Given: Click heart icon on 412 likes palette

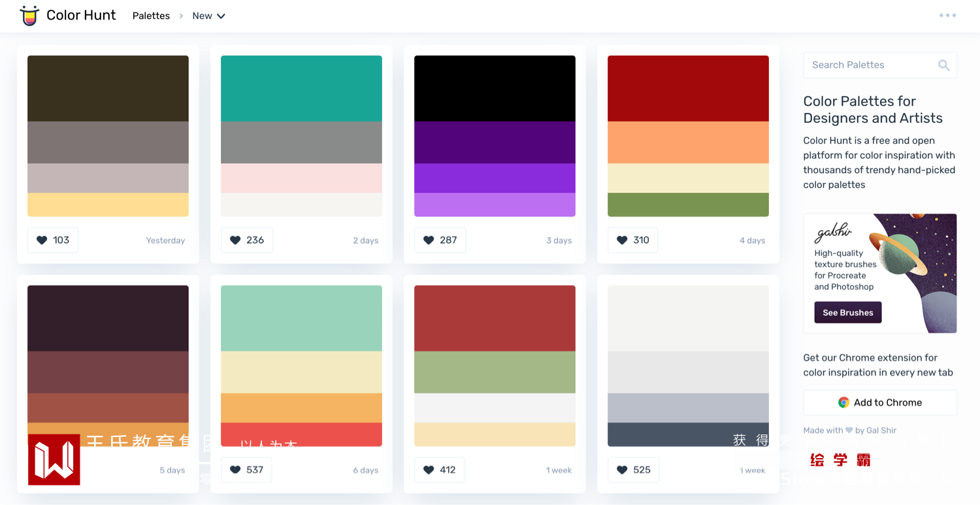Looking at the screenshot, I should click(429, 470).
